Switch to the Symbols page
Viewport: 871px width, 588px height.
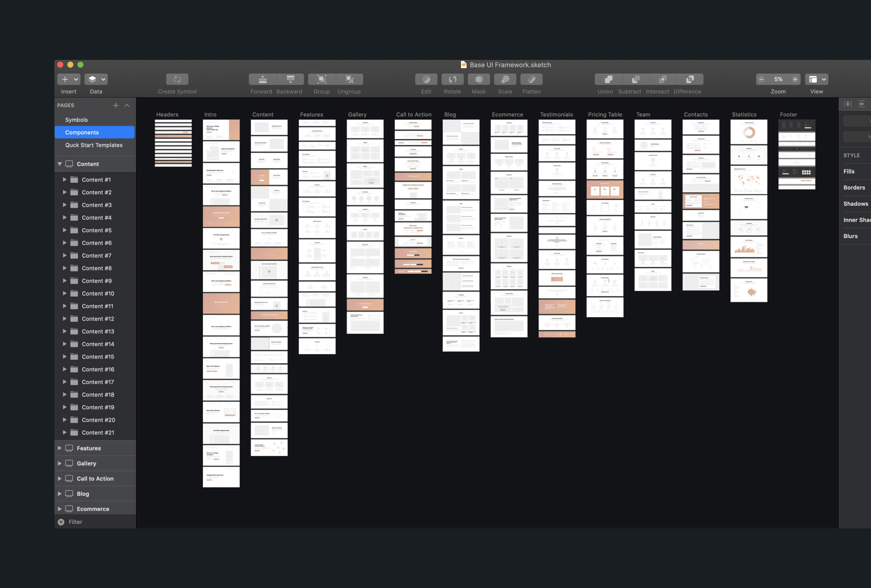click(77, 120)
